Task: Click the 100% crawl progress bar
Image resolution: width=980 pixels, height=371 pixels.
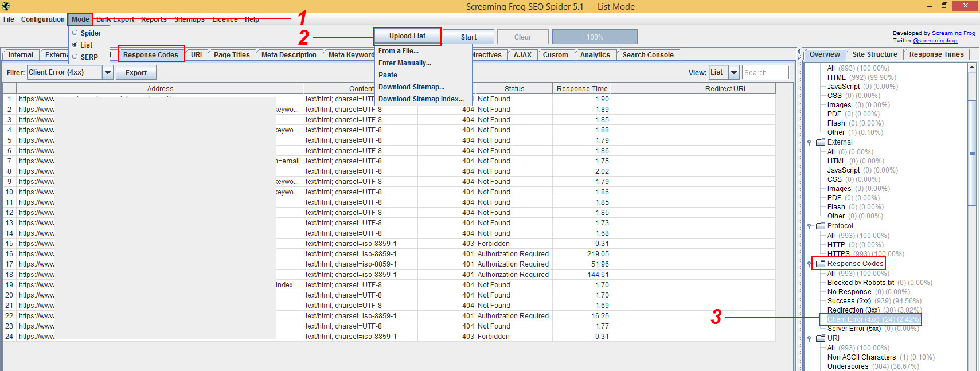Action: 595,37
